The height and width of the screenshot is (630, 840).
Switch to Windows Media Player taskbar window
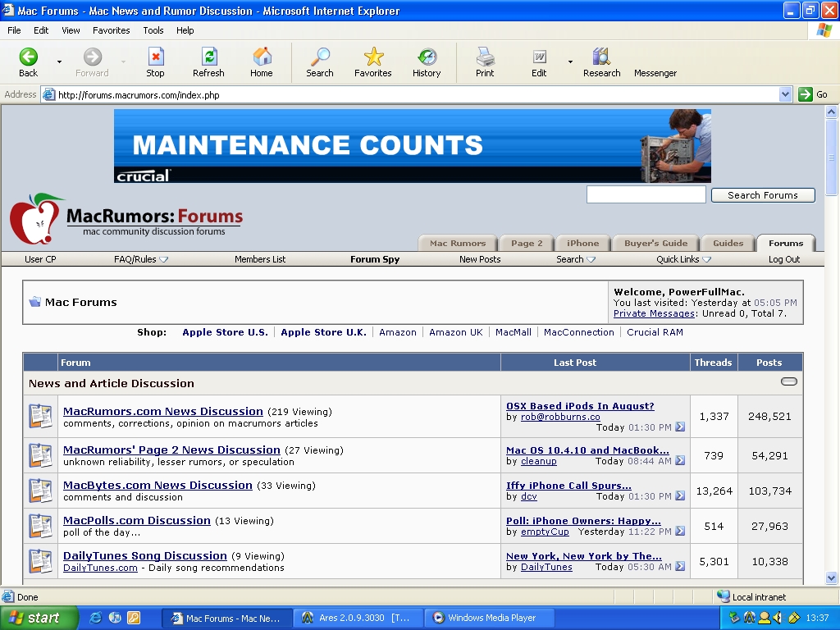(x=490, y=618)
